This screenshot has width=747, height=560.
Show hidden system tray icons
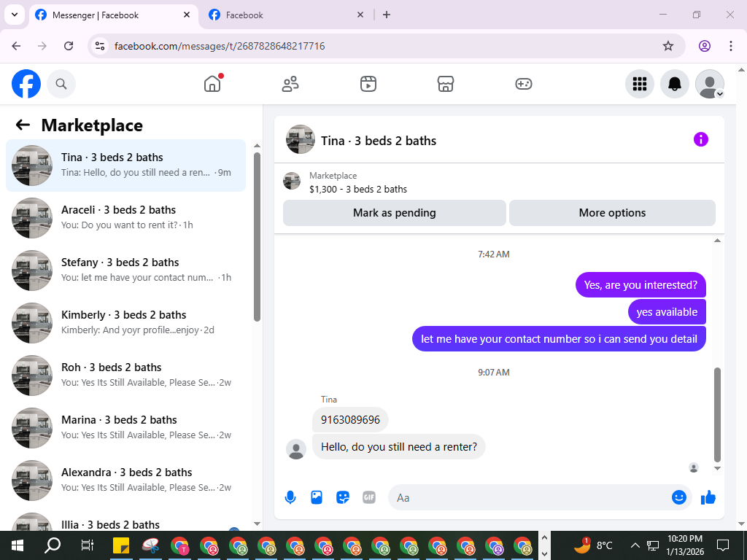pos(635,545)
